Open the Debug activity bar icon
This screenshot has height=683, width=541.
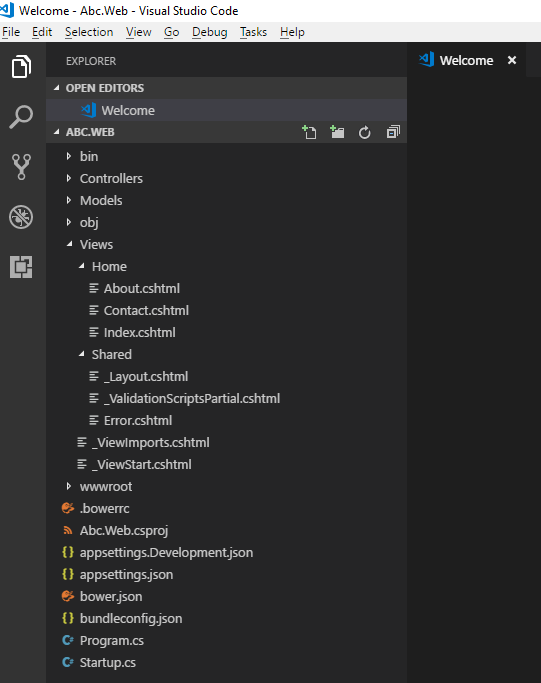click(21, 216)
